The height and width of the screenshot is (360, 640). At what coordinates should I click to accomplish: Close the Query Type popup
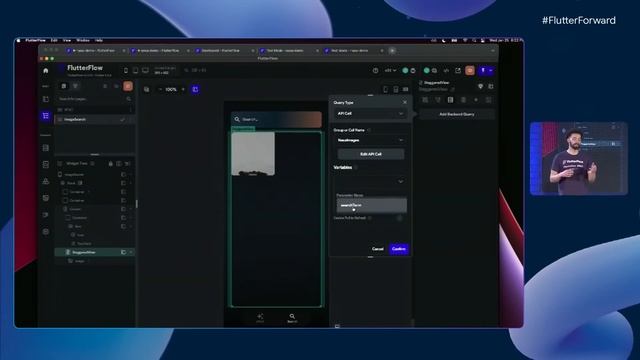(x=404, y=102)
